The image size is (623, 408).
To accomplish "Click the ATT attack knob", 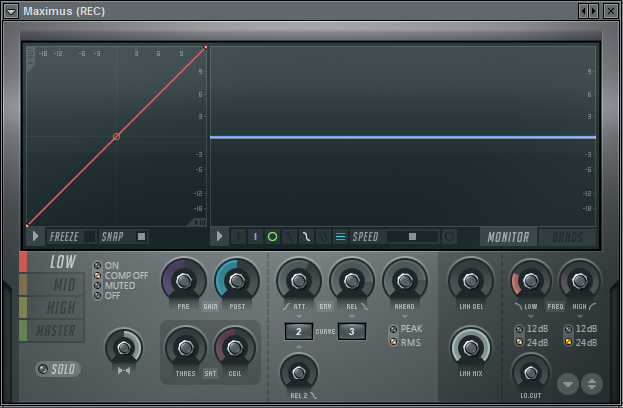I will [299, 280].
